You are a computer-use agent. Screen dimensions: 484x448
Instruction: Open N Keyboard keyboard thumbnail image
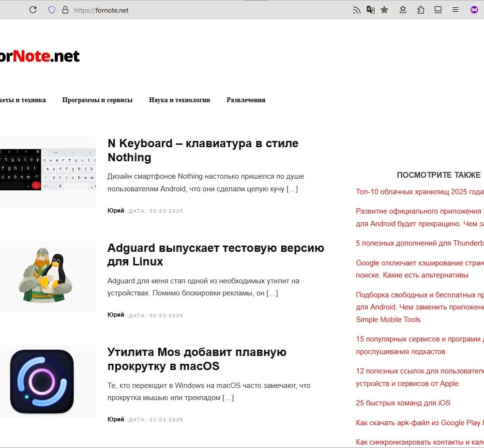[x=48, y=172]
